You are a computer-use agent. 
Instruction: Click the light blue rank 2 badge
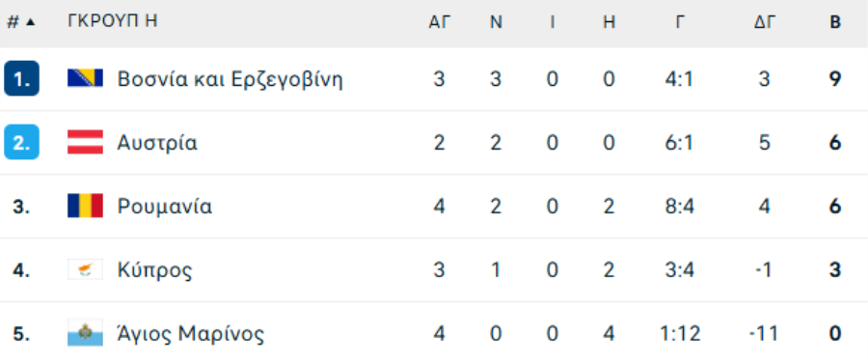21,142
